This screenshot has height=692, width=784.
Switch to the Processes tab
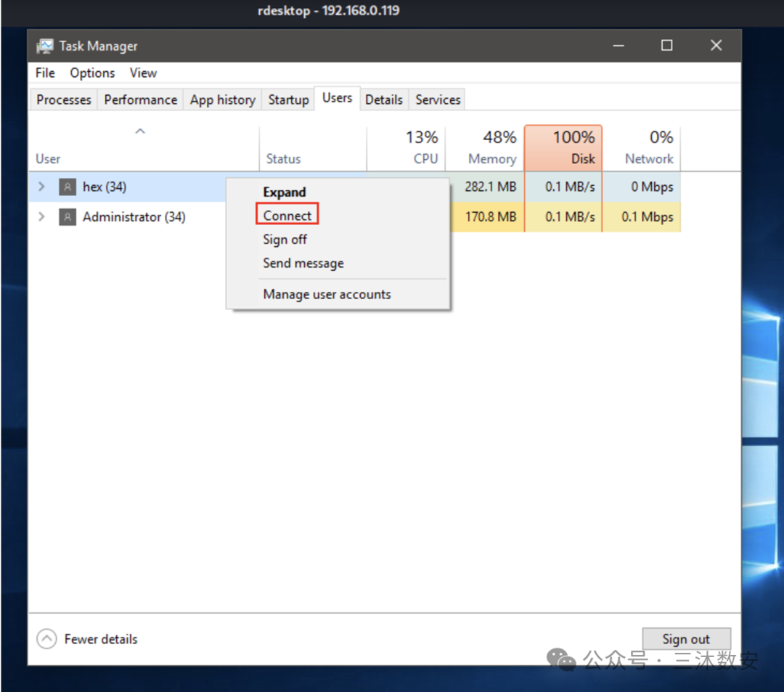[63, 99]
